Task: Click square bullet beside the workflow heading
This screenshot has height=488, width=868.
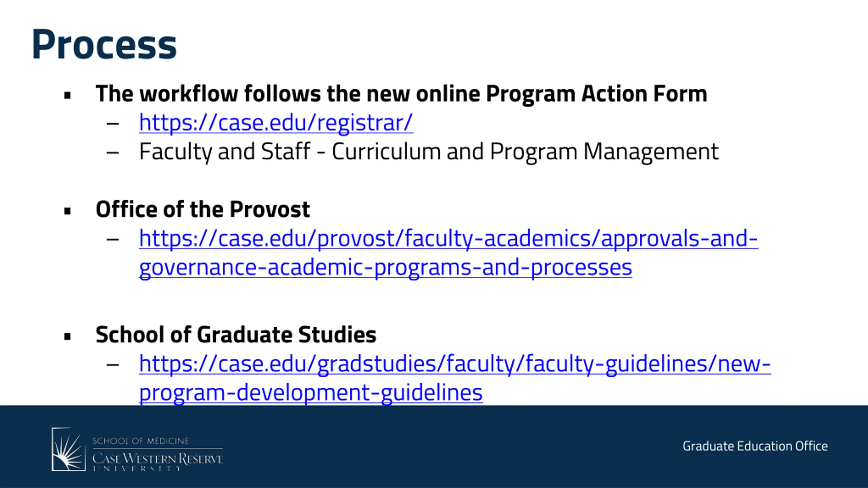Action: 67,96
